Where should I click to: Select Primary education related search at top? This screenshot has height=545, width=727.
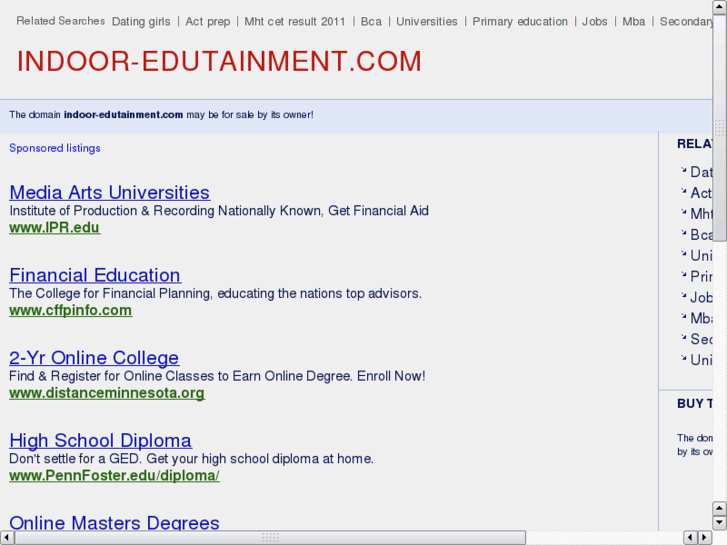(x=520, y=22)
